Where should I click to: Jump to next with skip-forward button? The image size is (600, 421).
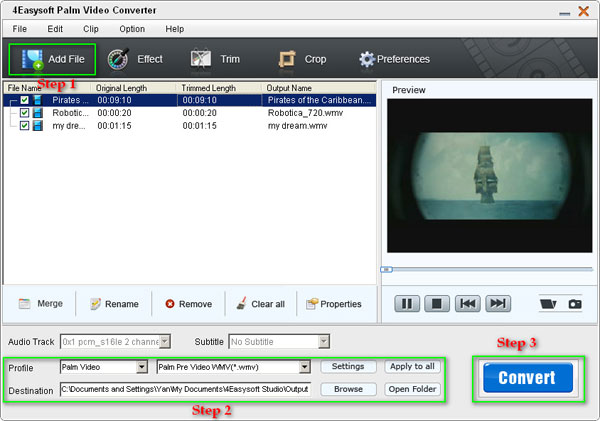[498, 304]
